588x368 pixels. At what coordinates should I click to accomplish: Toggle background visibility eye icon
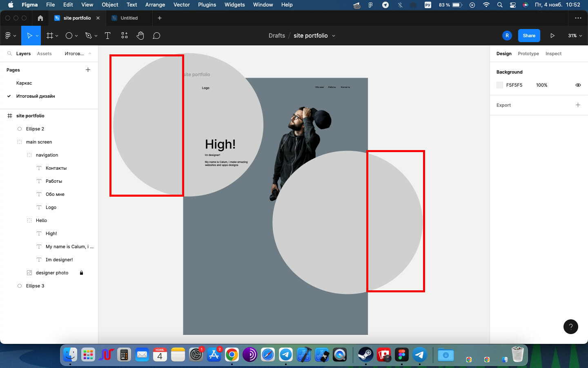pos(578,85)
